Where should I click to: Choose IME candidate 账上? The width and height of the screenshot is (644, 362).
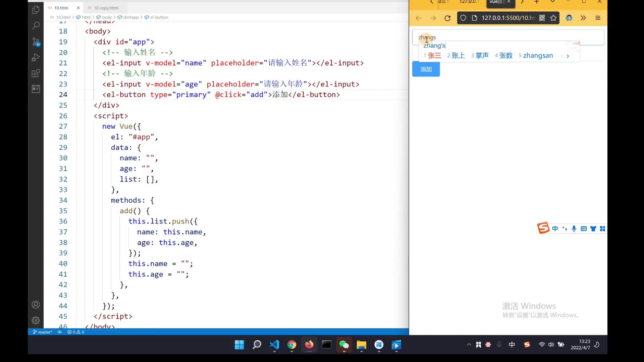[x=456, y=56]
